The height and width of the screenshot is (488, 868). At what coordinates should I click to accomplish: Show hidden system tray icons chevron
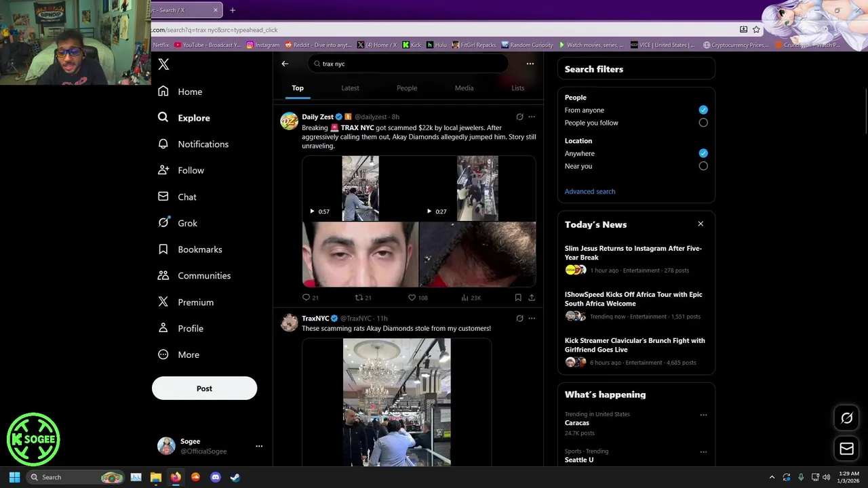pyautogui.click(x=772, y=477)
